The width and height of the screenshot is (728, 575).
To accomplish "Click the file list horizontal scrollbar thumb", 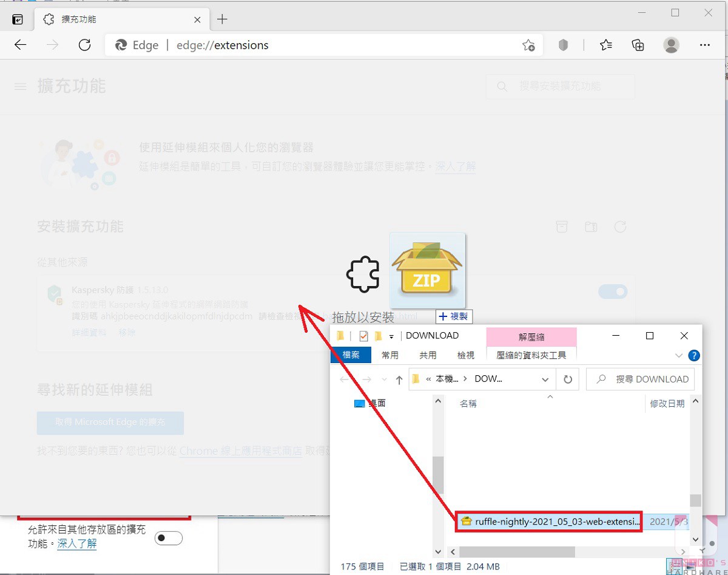I will point(516,552).
